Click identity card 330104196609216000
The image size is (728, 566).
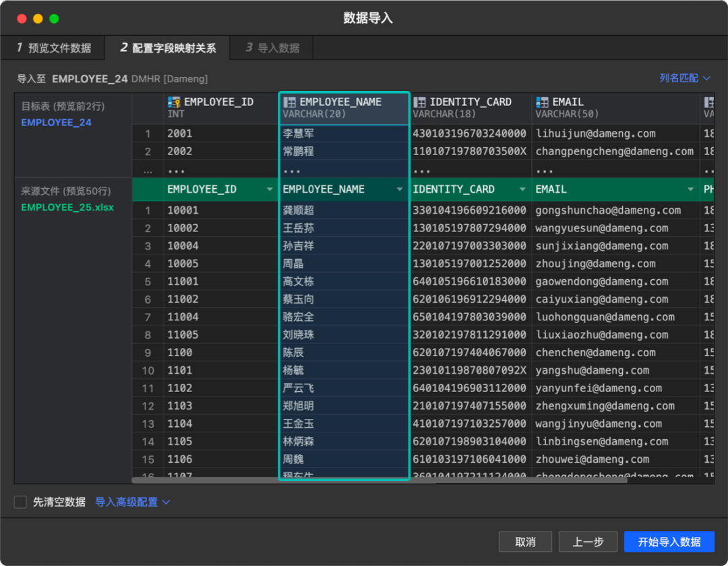tap(469, 210)
